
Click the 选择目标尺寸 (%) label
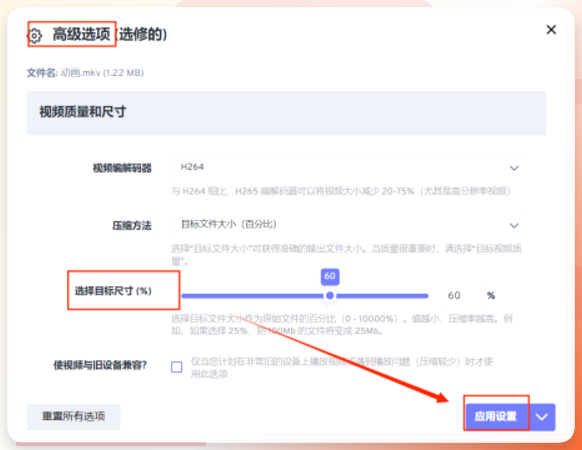click(x=113, y=291)
